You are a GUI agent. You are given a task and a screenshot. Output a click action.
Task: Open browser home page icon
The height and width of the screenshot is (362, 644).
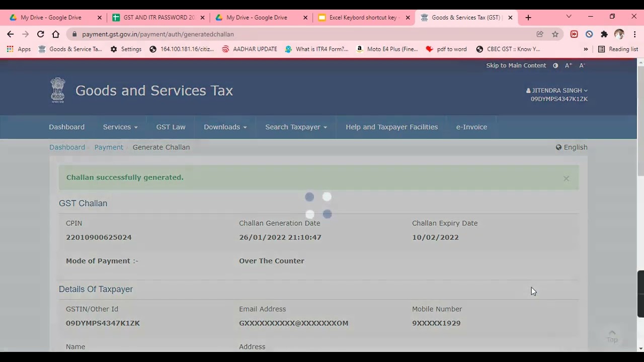point(56,34)
